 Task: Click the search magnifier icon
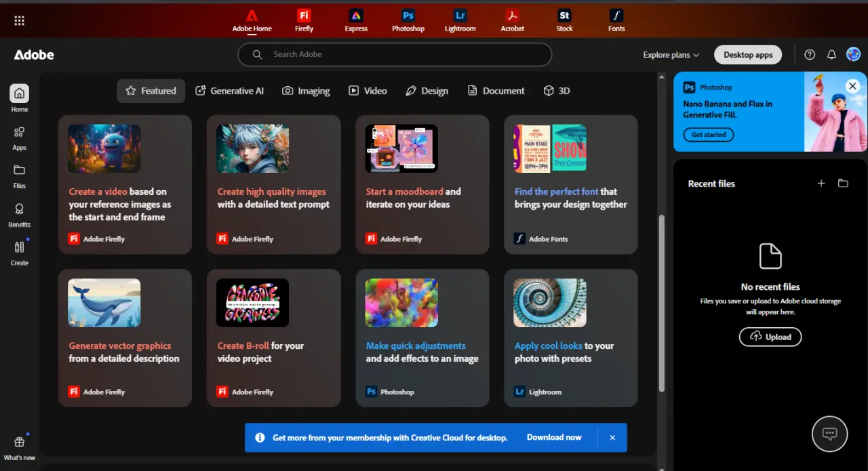click(x=257, y=54)
